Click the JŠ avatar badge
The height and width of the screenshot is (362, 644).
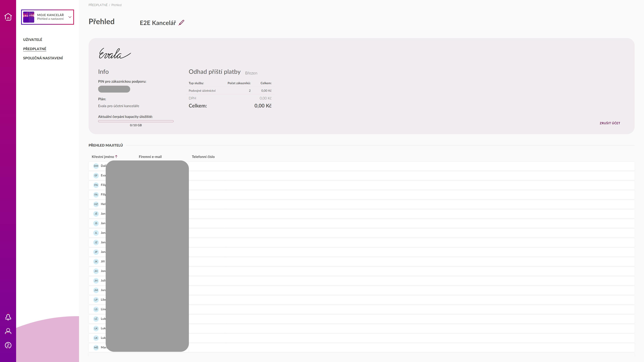(96, 214)
